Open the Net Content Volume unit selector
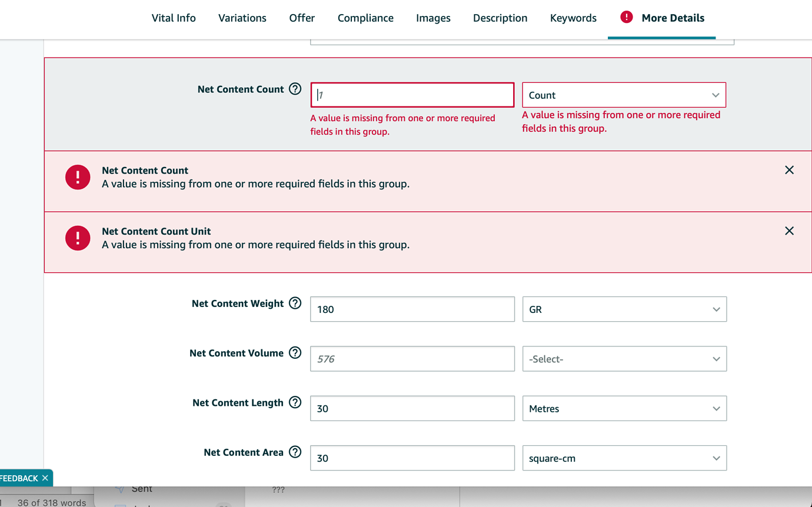This screenshot has width=812, height=507. tap(624, 359)
